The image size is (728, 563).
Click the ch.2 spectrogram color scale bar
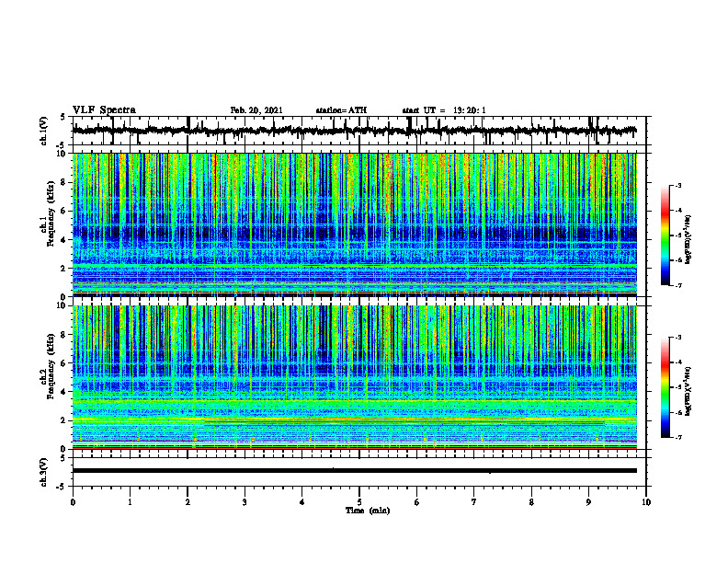665,387
